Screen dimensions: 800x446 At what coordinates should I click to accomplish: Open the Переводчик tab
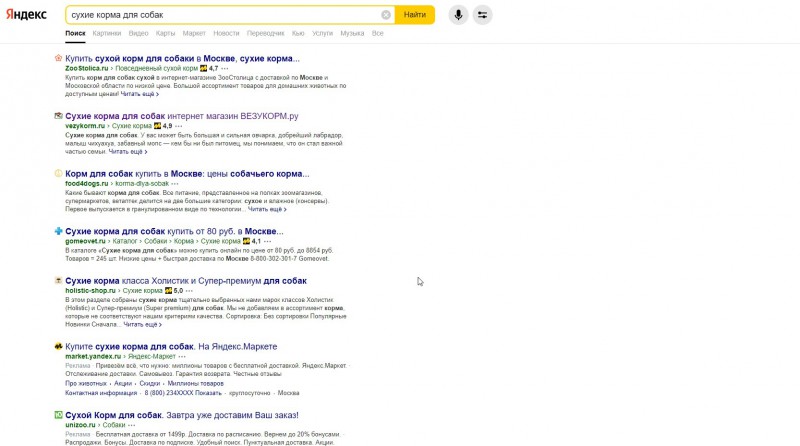click(x=265, y=33)
